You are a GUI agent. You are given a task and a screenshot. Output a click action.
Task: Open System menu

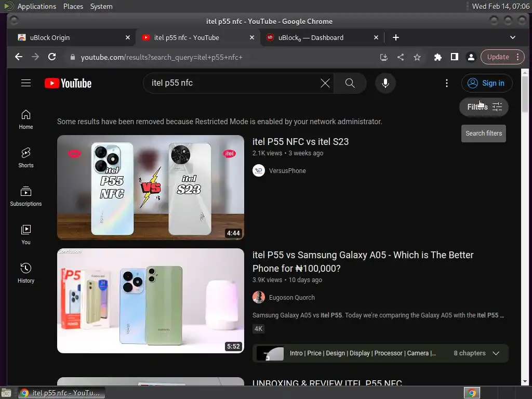coord(101,6)
